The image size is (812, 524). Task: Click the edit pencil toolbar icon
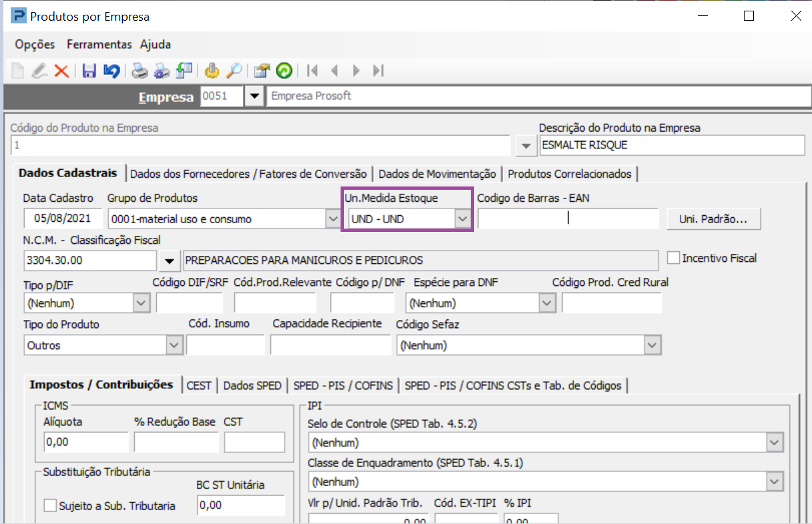tap(39, 70)
